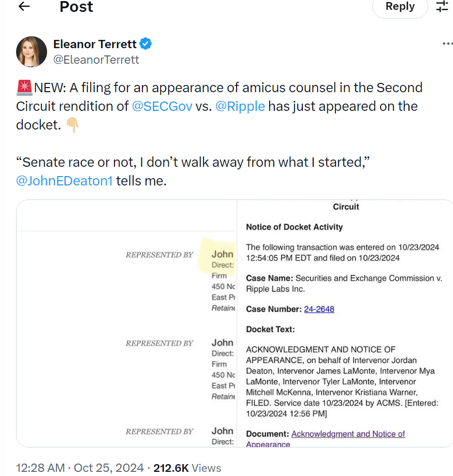Open the left docket image with highlighted John
Viewport: 453px width, 476px height.
pyautogui.click(x=126, y=323)
